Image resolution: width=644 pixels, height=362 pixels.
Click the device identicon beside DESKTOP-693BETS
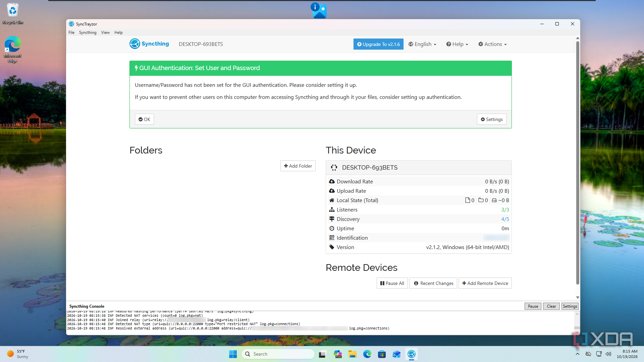334,168
